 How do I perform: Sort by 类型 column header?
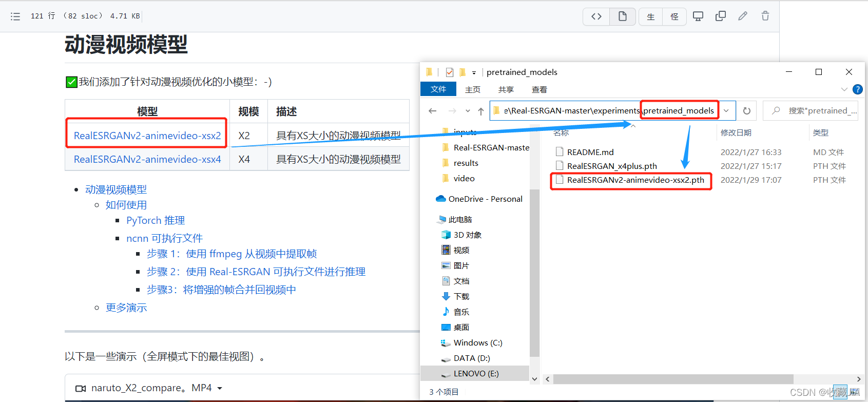(820, 133)
